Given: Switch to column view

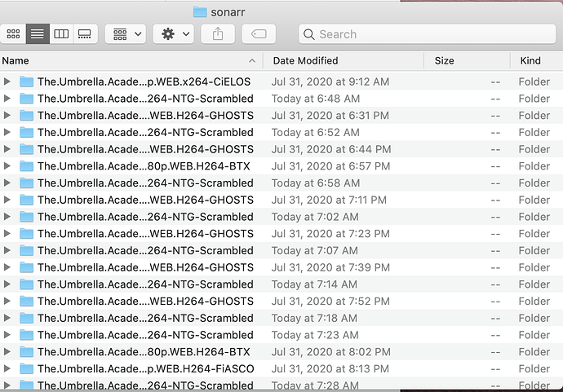Looking at the screenshot, I should [x=61, y=34].
